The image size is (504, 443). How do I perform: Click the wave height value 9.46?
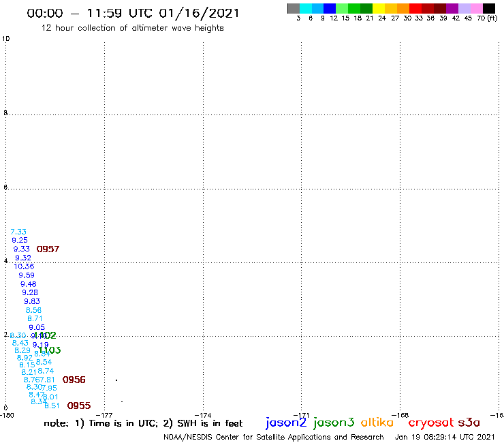29,284
